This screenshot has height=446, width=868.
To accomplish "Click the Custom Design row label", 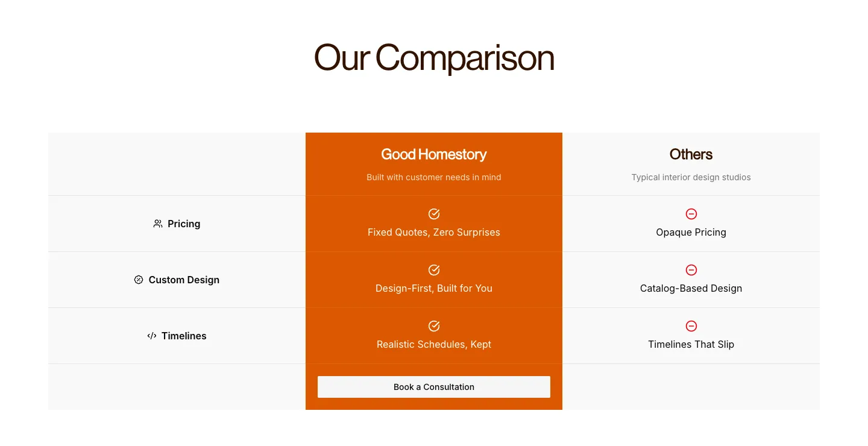I will pos(184,280).
